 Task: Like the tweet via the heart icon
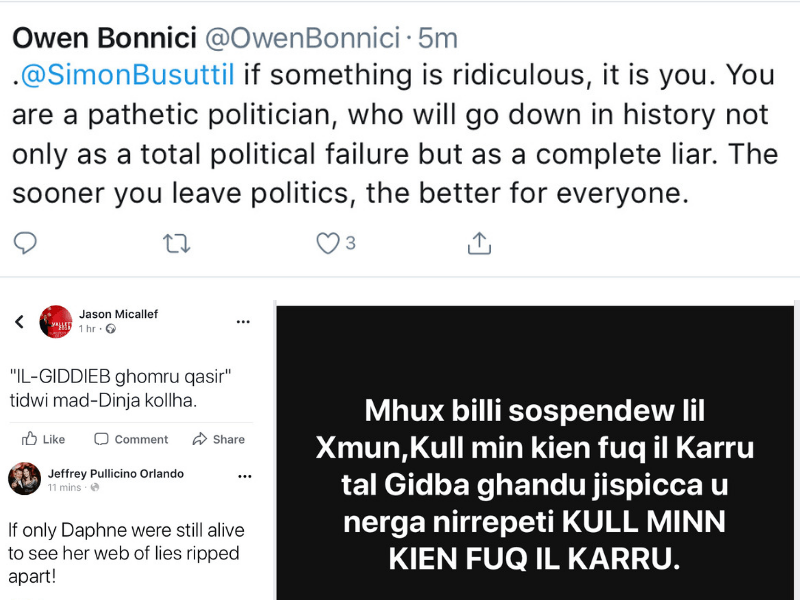(x=327, y=242)
